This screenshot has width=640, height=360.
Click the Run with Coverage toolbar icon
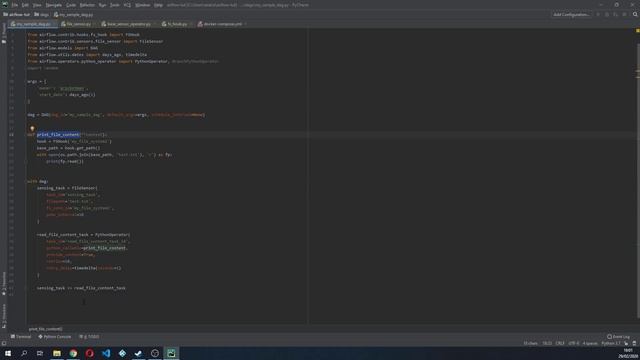616,15
